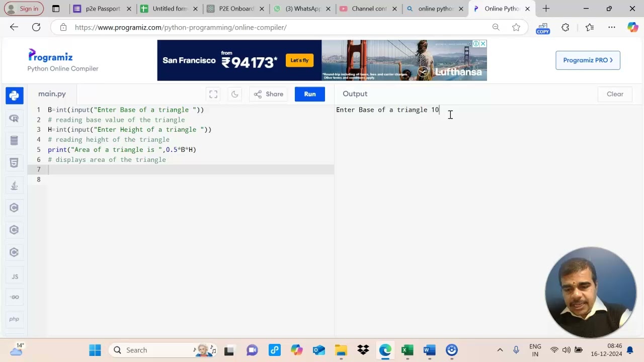Open the Copilot sidebar icon
This screenshot has height=362, width=644.
click(633, 27)
